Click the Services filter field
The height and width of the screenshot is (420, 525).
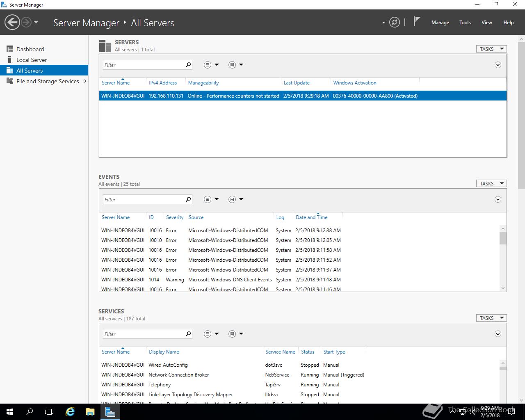(x=143, y=334)
